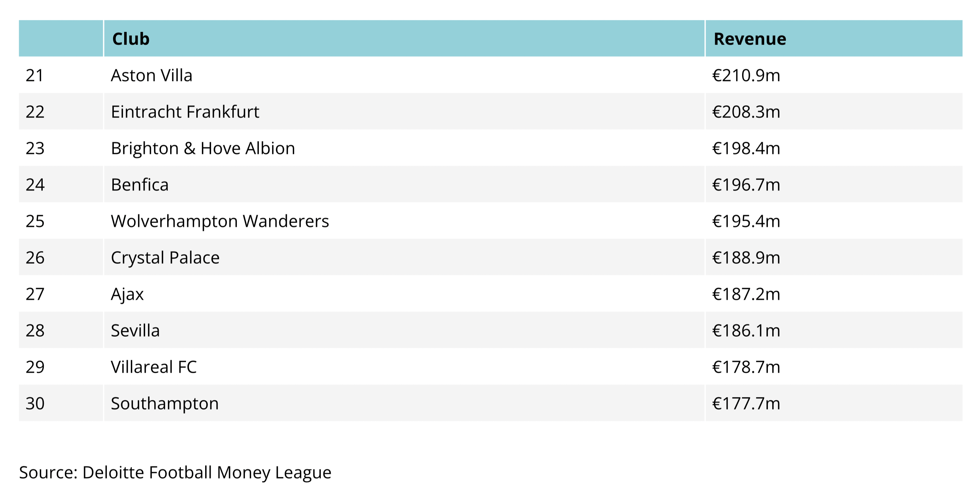Click the Sevilla club name
This screenshot has width=980, height=493.
[x=135, y=330]
